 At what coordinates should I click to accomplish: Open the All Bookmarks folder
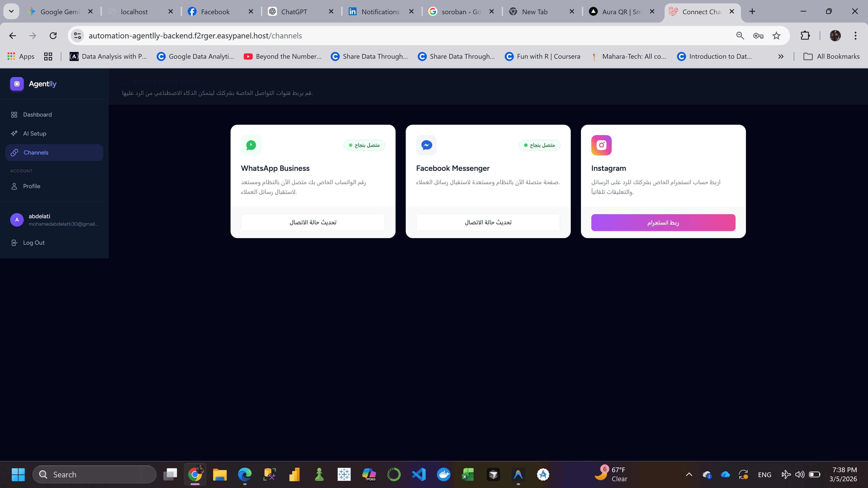(x=831, y=56)
